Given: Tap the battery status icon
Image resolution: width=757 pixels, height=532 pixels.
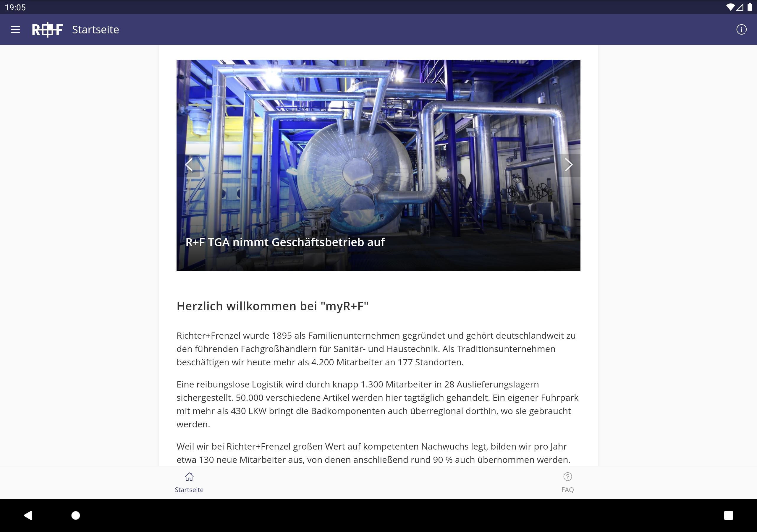Looking at the screenshot, I should [x=749, y=7].
